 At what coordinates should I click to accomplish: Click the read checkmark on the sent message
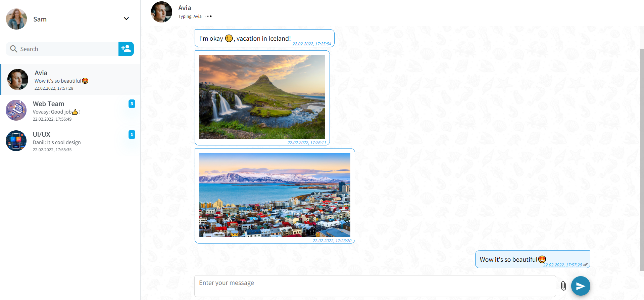[585, 265]
